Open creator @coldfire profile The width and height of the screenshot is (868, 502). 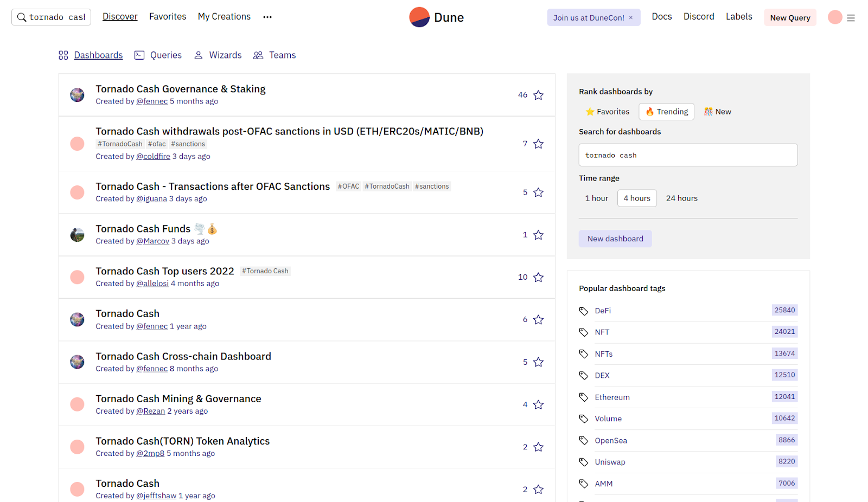153,156
